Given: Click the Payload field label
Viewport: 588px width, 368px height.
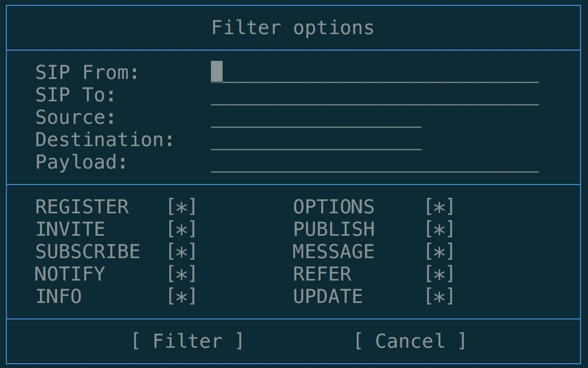Looking at the screenshot, I should 81,162.
